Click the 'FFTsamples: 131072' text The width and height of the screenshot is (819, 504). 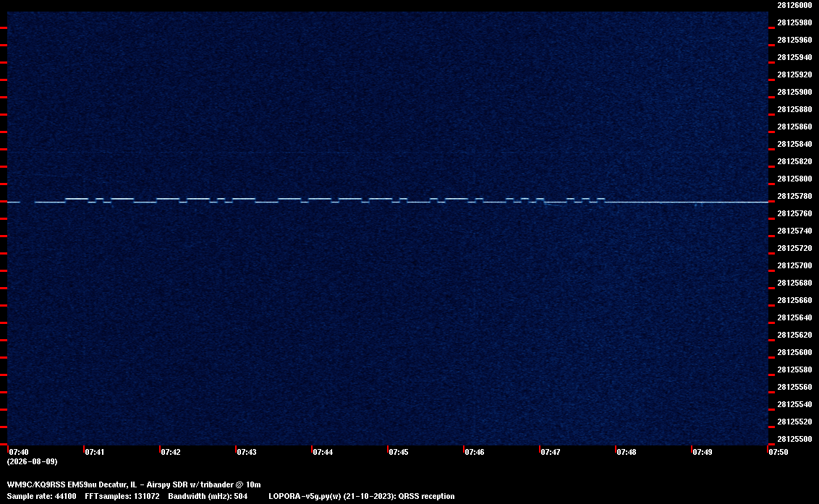pyautogui.click(x=122, y=496)
